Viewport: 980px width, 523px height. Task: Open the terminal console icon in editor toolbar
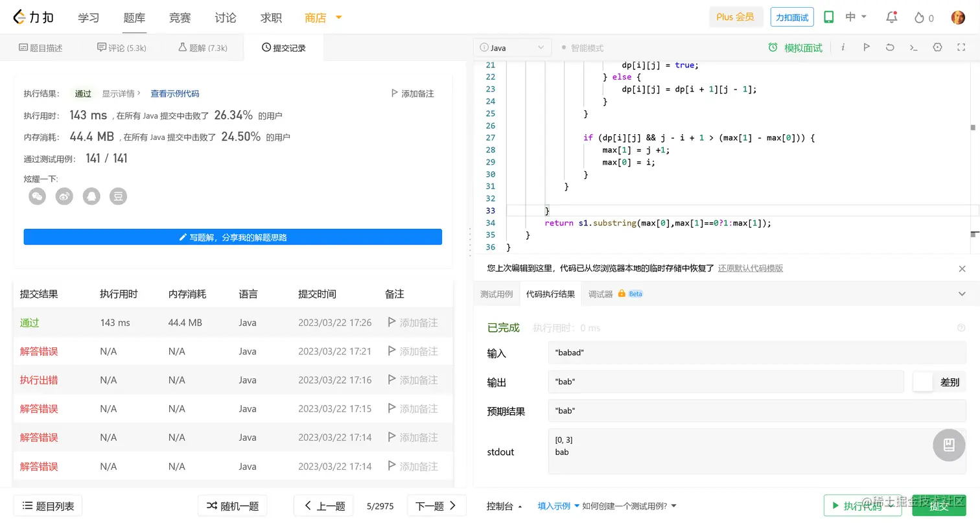point(913,47)
